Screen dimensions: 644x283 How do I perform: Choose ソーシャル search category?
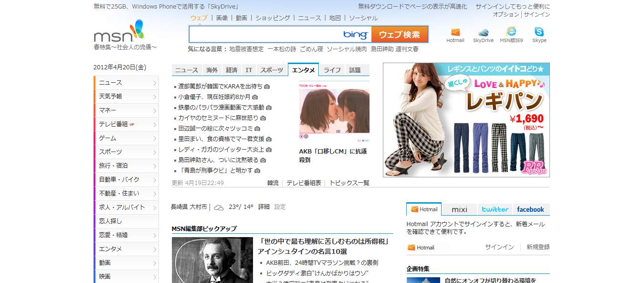[x=363, y=18]
